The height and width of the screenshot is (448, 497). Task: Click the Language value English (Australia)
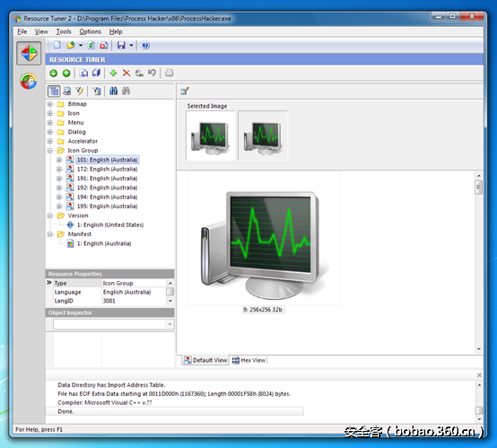[x=126, y=292]
